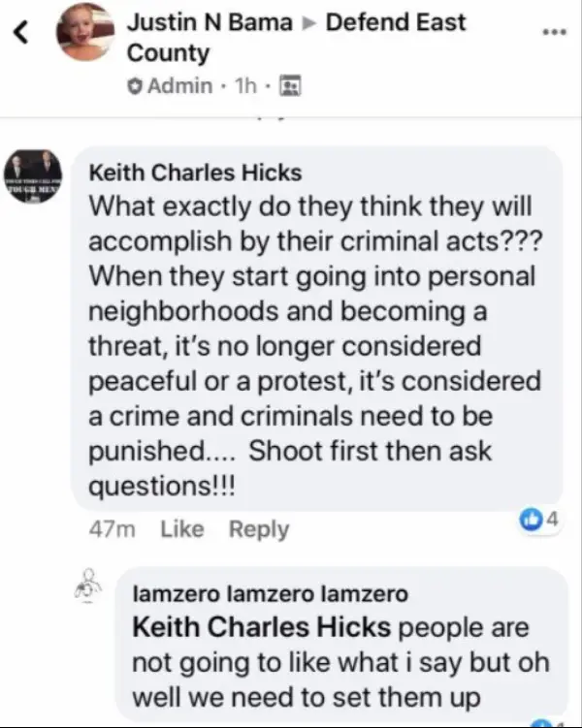Viewport: 582px width, 728px height.
Task: Click the group visibility icon beside 1h
Action: click(290, 86)
